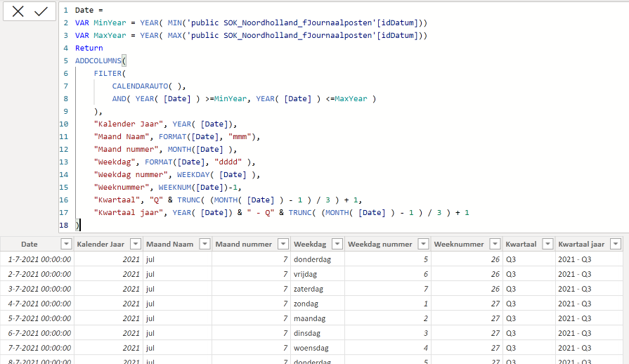Click the Return keyword in the formula
Image resolution: width=629 pixels, height=364 pixels.
[89, 48]
